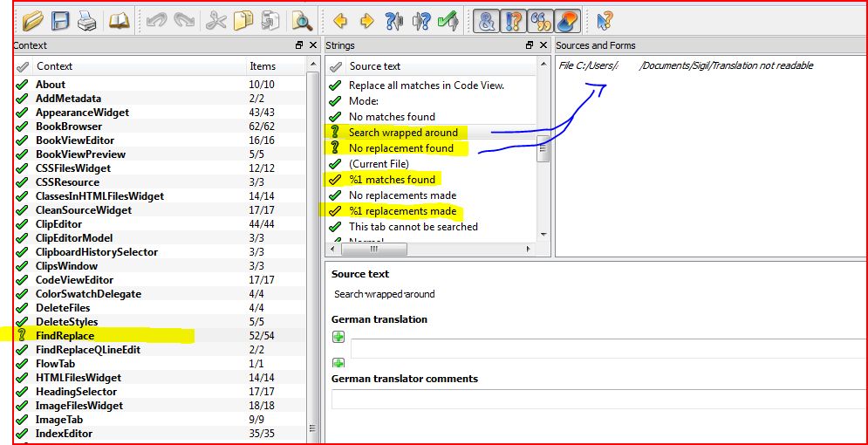868x445 pixels.
Task: Toggle accelerator validation ampersand icon
Action: pos(486,22)
